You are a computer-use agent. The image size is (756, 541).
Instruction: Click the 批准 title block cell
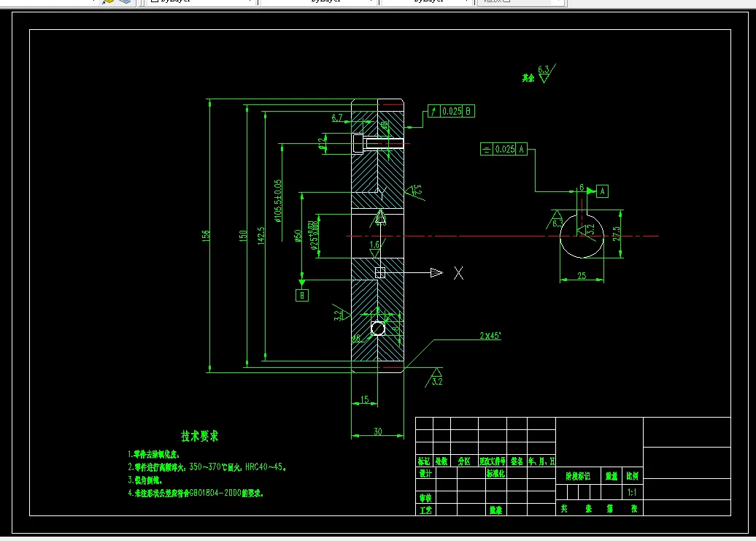(495, 510)
